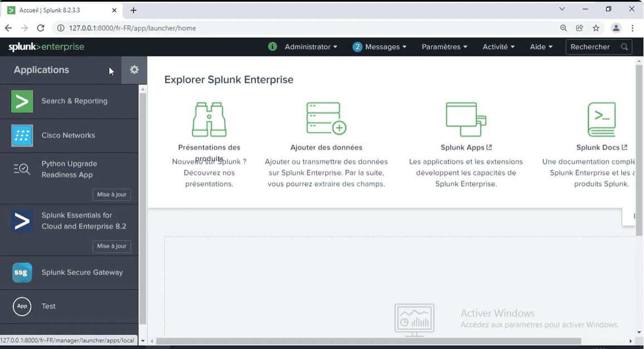Click the share page icon in address bar

(x=579, y=28)
